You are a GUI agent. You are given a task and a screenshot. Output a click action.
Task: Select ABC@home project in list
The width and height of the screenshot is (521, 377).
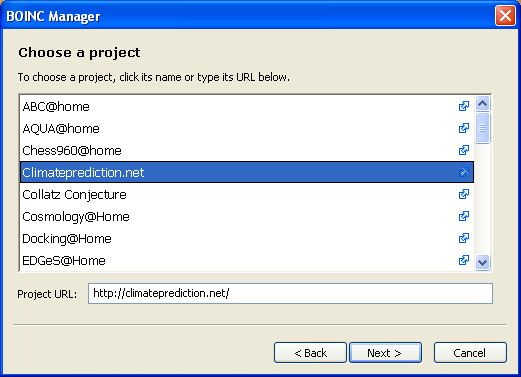coord(247,107)
